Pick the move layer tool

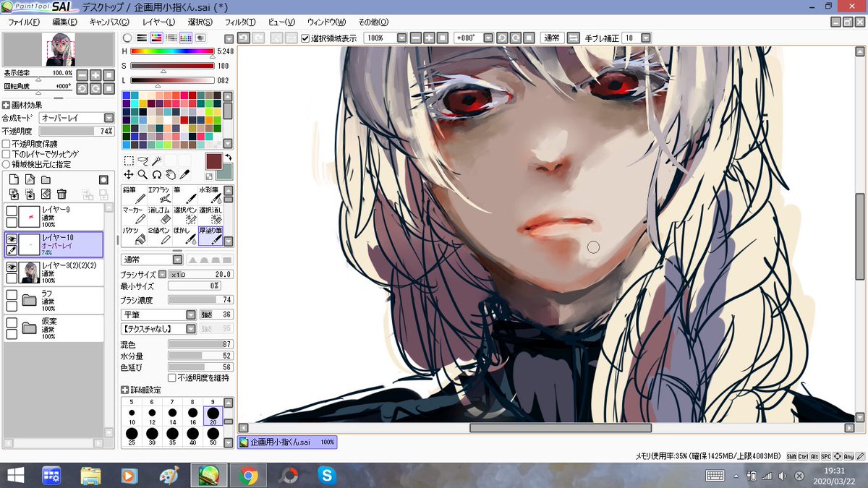pyautogui.click(x=128, y=174)
